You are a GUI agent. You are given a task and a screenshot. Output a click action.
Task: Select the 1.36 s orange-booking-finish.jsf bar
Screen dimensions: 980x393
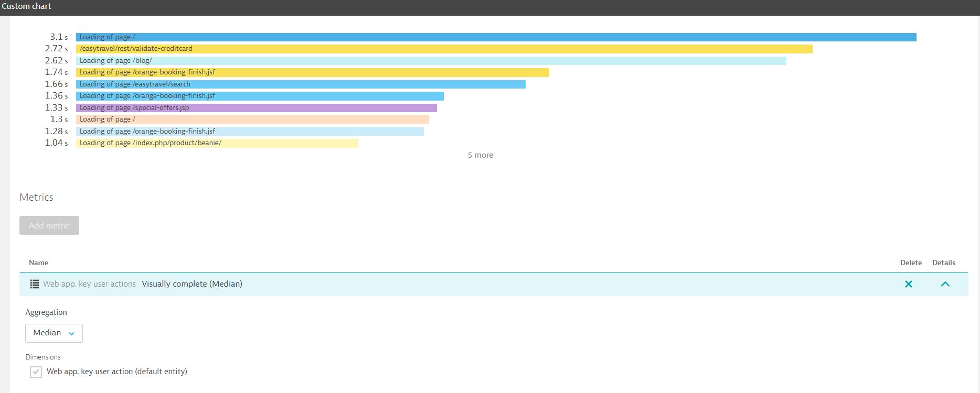pos(260,96)
